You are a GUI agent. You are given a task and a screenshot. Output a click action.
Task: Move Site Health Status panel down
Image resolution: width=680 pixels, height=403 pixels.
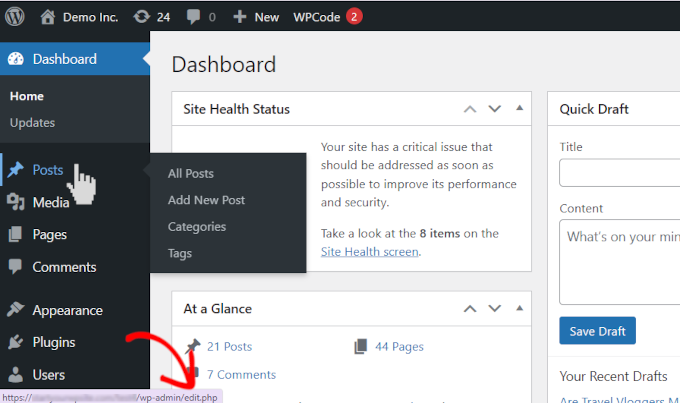(x=493, y=109)
